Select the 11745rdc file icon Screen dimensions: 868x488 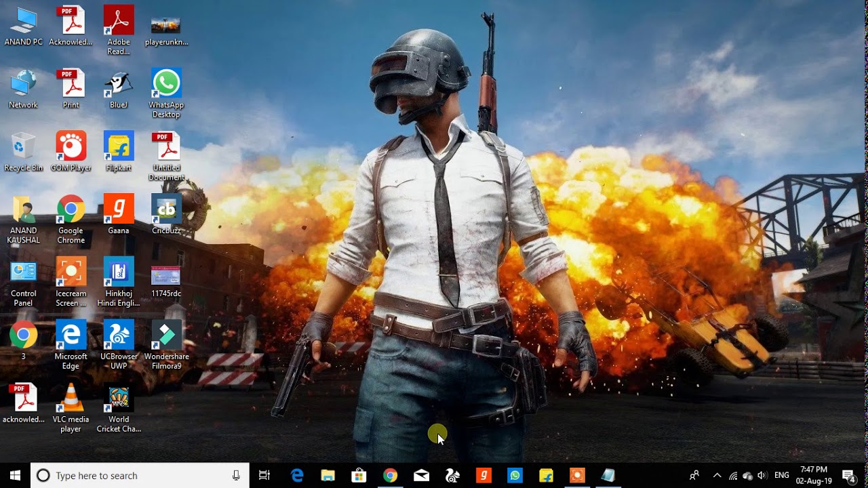pyautogui.click(x=166, y=281)
